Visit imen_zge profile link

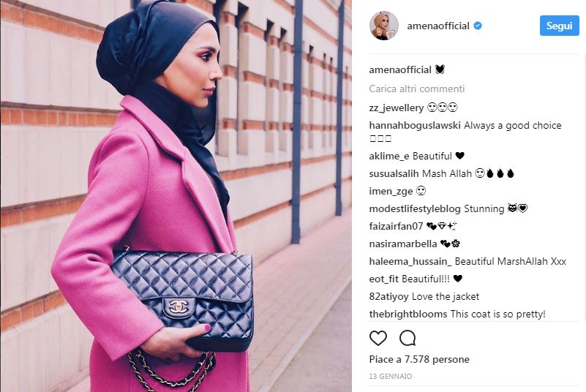(391, 191)
